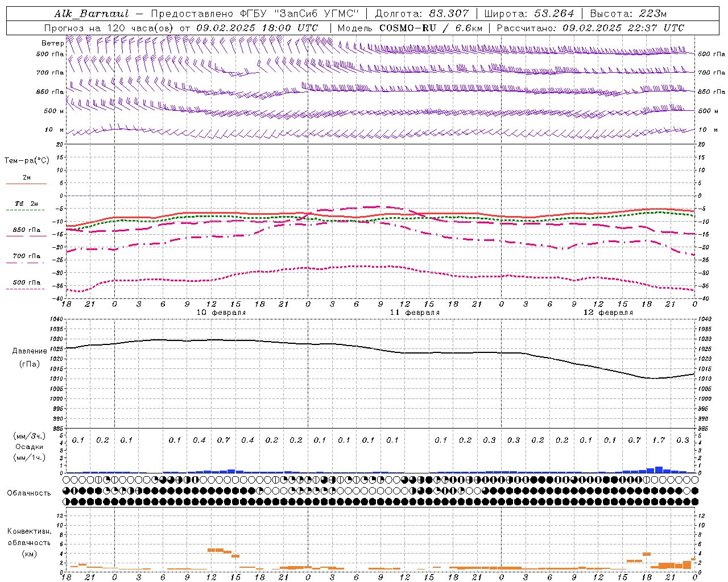Click the 'Td 2м' dew point legend entry
This screenshot has height=582, width=728.
coord(27,203)
